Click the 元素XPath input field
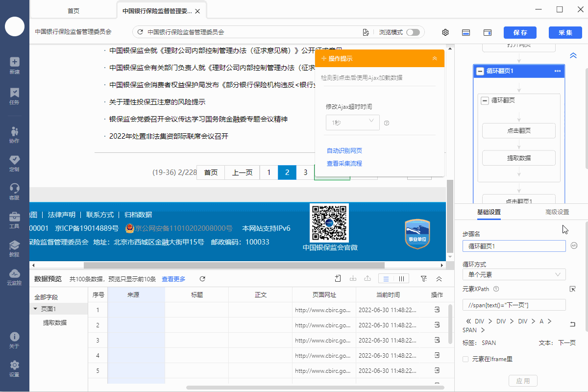 (514, 305)
